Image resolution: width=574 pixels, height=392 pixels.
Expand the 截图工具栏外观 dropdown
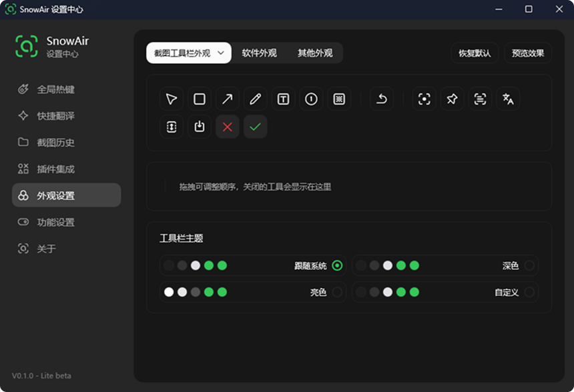click(x=189, y=53)
